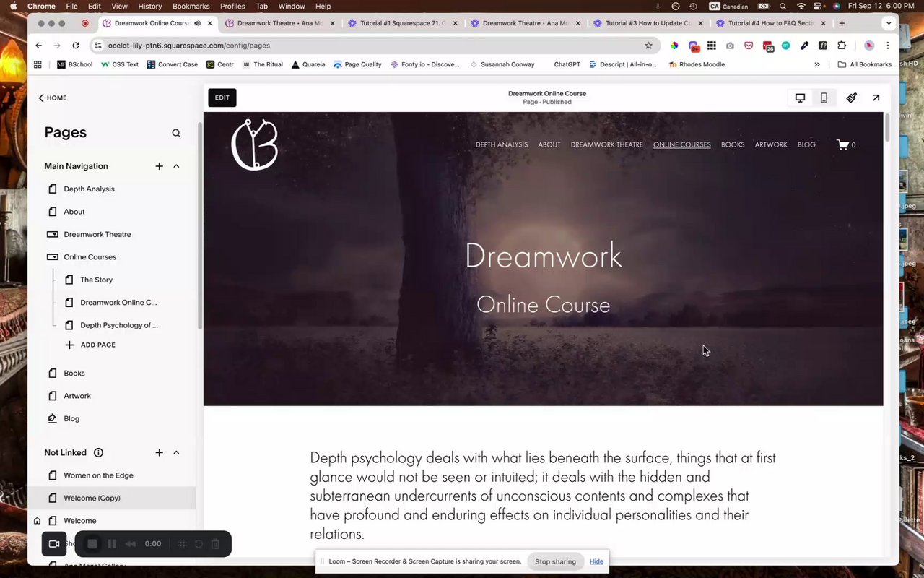The width and height of the screenshot is (924, 578).
Task: Click ONLINE COURSES in the site navigation
Action: click(x=682, y=144)
